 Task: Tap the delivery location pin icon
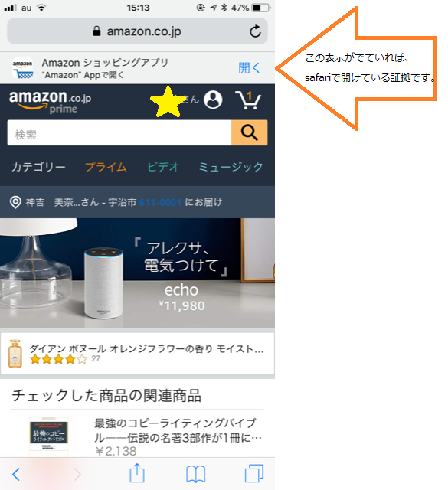pyautogui.click(x=15, y=202)
